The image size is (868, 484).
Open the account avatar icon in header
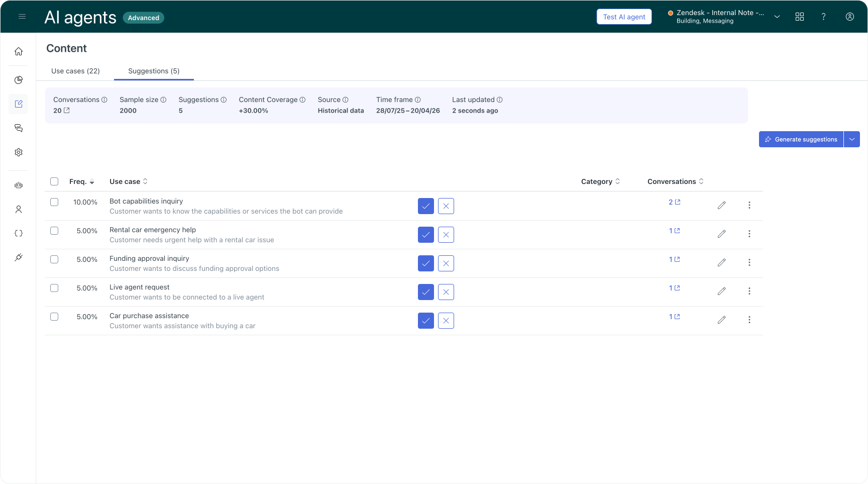pos(850,17)
